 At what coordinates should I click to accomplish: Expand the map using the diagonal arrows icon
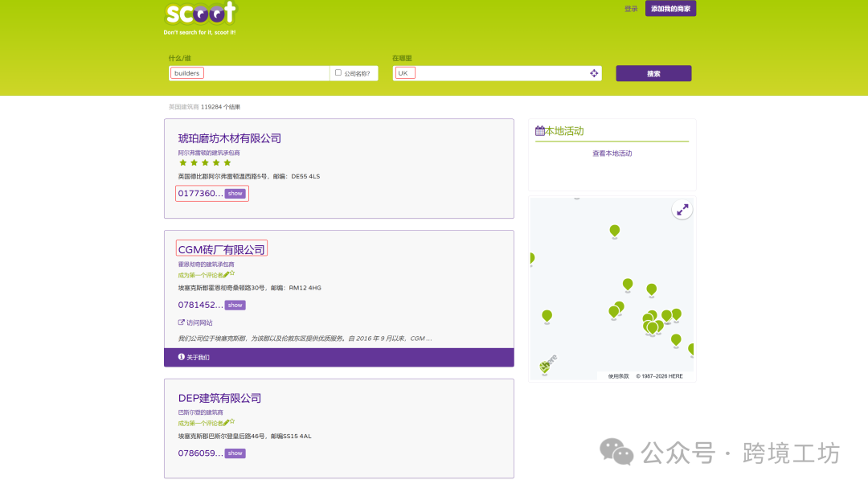tap(682, 209)
